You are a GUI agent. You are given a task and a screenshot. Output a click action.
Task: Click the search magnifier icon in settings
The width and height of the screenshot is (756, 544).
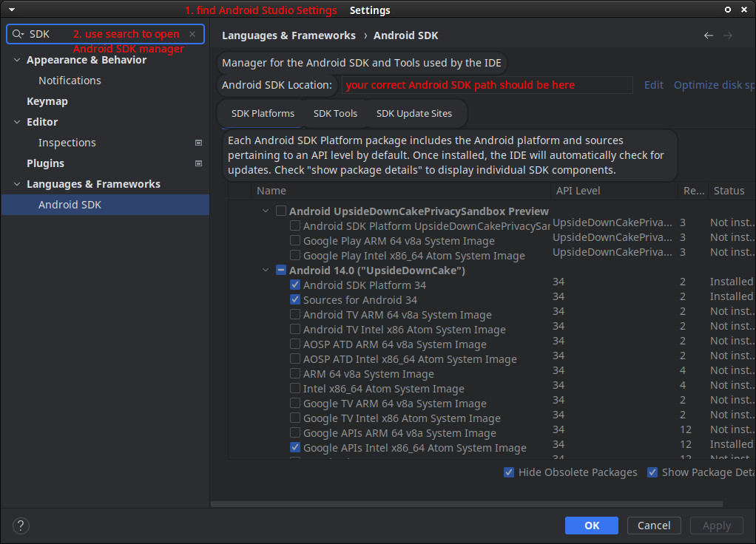(x=18, y=34)
